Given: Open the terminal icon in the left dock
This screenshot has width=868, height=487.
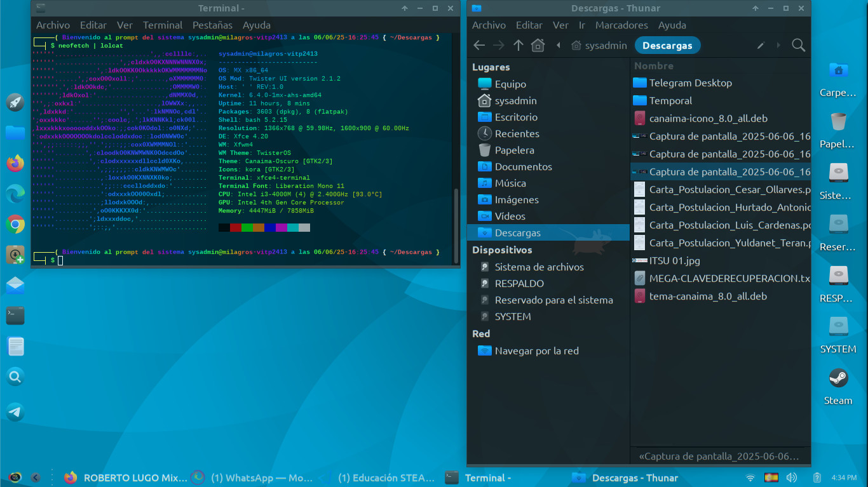Looking at the screenshot, I should (15, 316).
